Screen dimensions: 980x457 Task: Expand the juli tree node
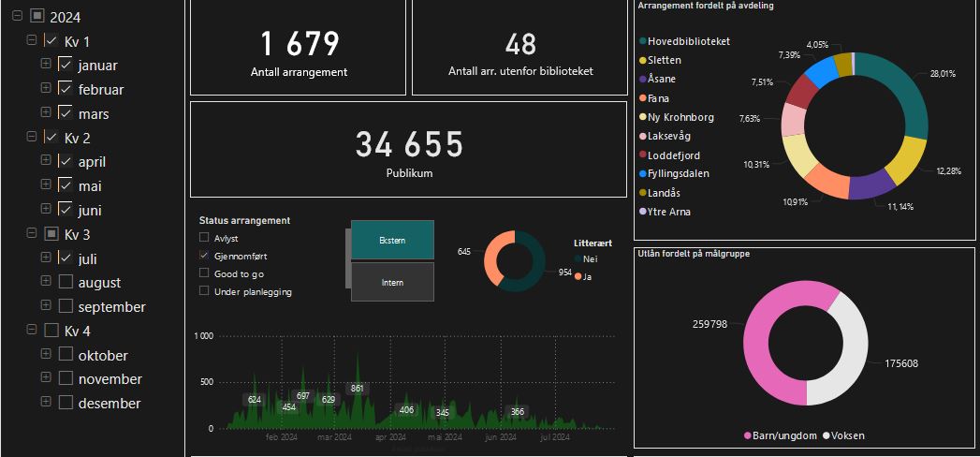click(x=46, y=257)
